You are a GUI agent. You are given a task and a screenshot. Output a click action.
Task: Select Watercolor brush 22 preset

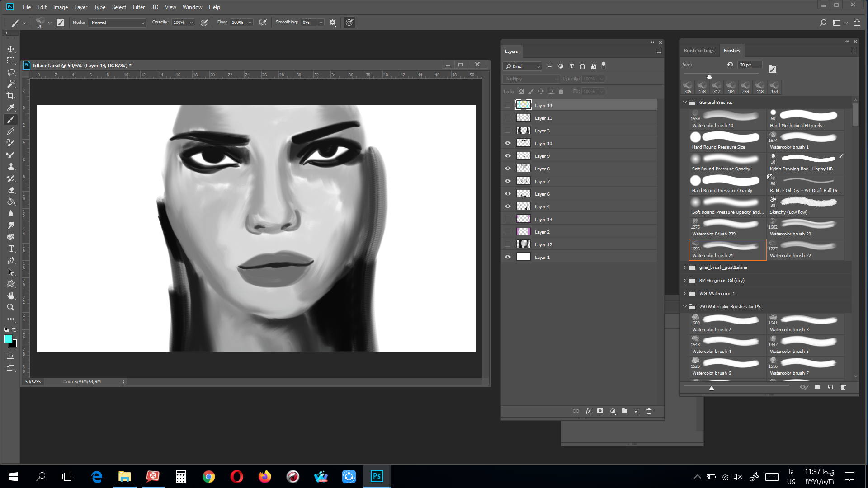805,249
